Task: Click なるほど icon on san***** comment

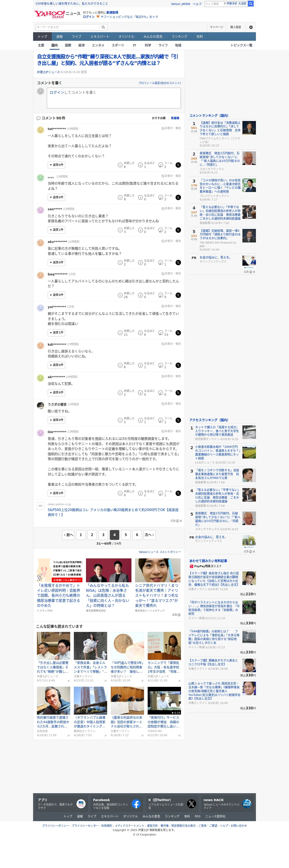Action: (140, 230)
